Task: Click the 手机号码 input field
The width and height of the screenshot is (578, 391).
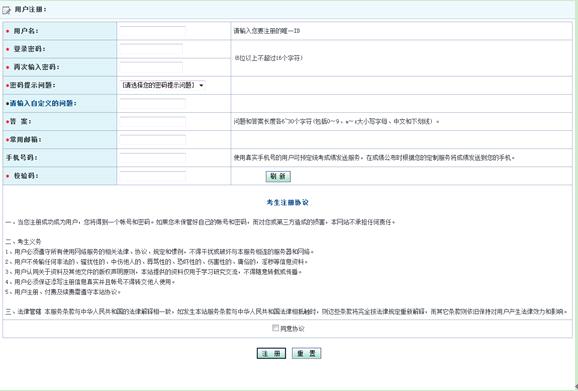Action: [x=152, y=158]
